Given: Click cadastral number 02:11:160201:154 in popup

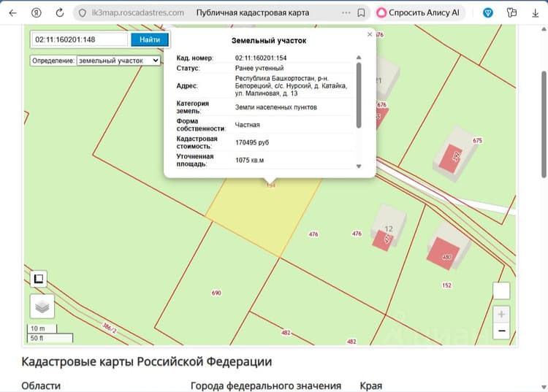Looking at the screenshot, I should (x=261, y=58).
